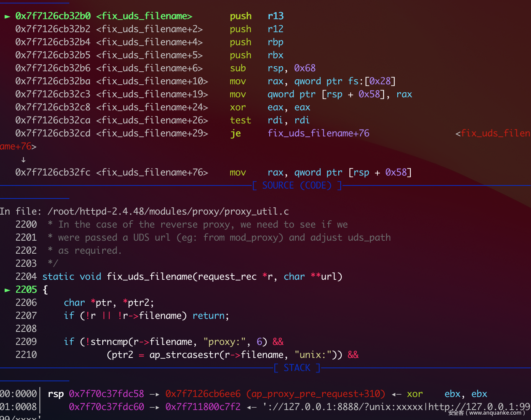Image resolution: width=531 pixels, height=420 pixels.
Task: Click the current source line number 2205
Action: tap(26, 290)
